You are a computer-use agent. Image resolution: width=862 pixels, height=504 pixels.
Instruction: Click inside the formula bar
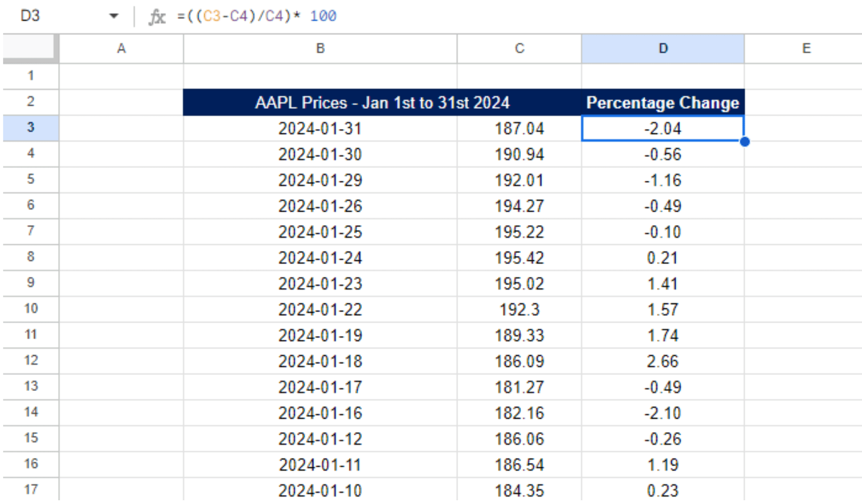pyautogui.click(x=320, y=16)
